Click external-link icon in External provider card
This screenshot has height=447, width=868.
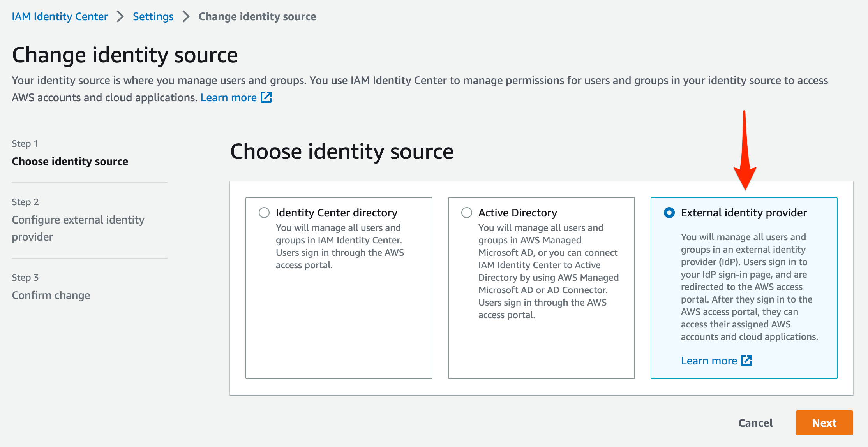[x=746, y=361]
